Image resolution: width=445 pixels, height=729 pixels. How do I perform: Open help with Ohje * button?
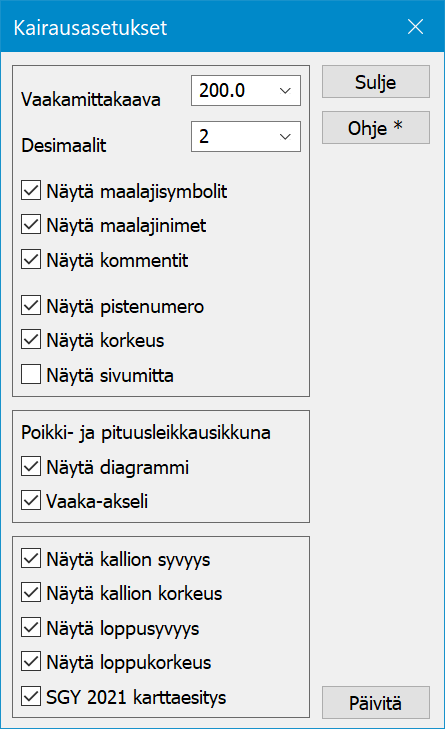(376, 128)
